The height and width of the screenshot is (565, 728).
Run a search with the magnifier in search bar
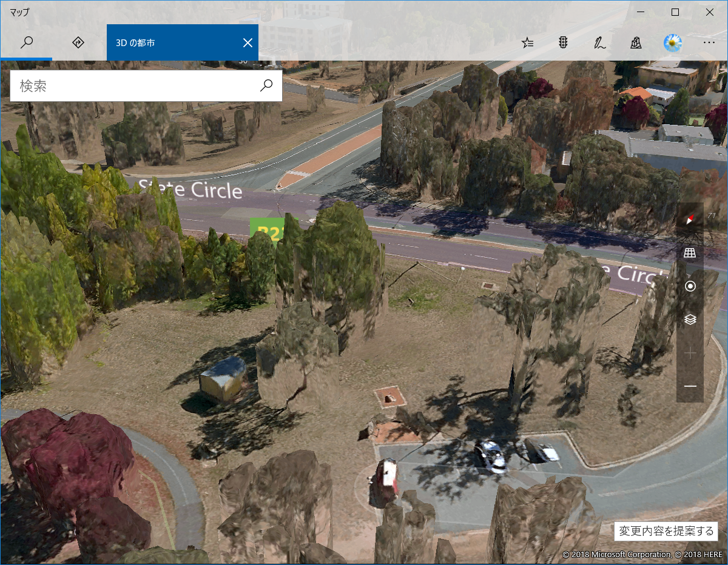coord(266,85)
